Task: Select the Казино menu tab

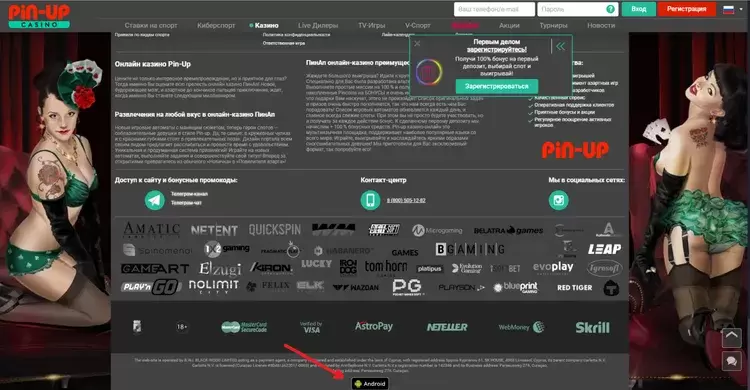Action: pos(266,25)
